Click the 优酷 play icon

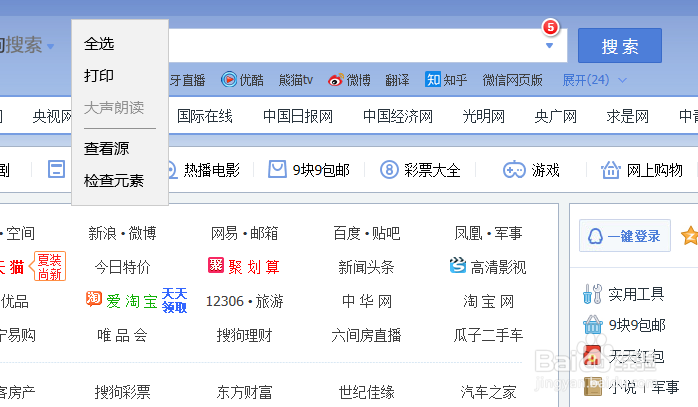(x=229, y=80)
